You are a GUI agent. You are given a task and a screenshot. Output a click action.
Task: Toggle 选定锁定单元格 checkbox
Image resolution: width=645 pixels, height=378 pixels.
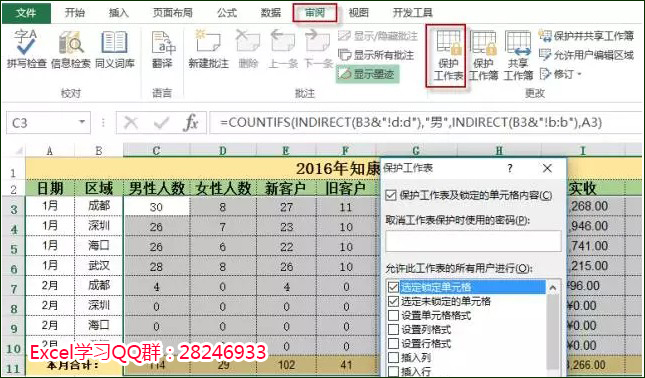393,287
